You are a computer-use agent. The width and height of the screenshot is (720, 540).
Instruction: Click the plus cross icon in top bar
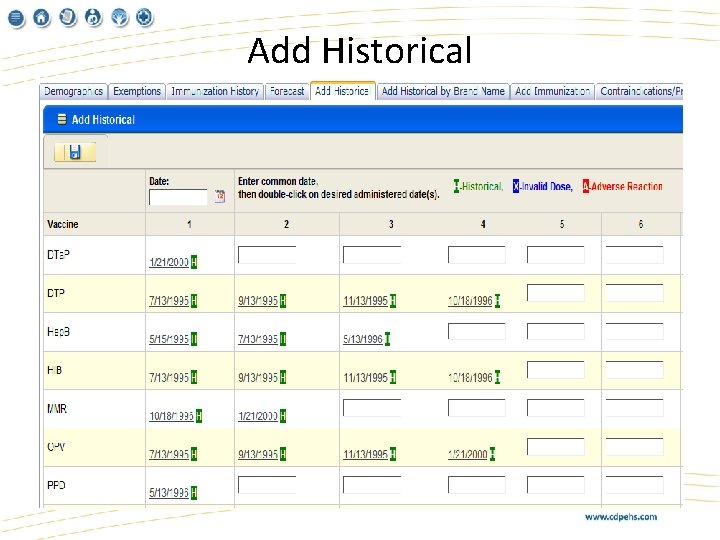point(145,17)
